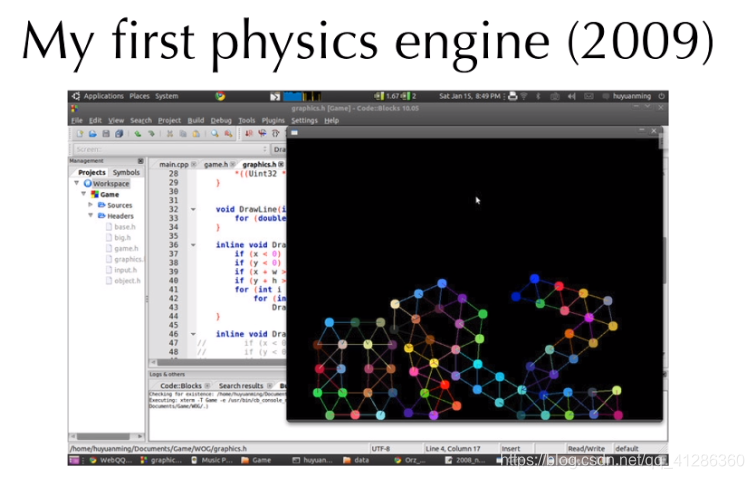Screen dimensions: 754x479
Task: Close the graphics.h editor tab
Action: pos(281,164)
